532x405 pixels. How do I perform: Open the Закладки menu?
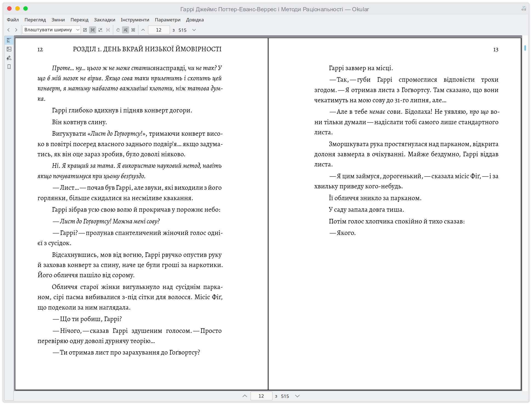pos(104,20)
